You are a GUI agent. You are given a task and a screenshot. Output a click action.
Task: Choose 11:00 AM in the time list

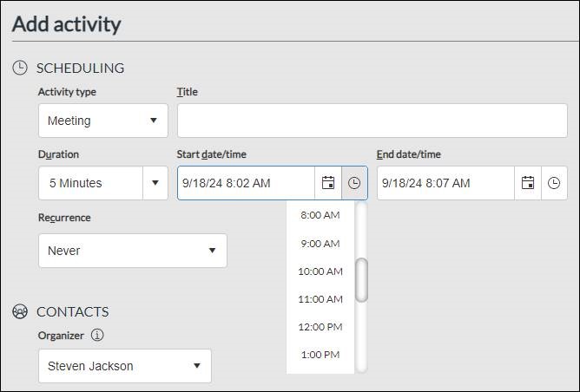click(x=320, y=299)
